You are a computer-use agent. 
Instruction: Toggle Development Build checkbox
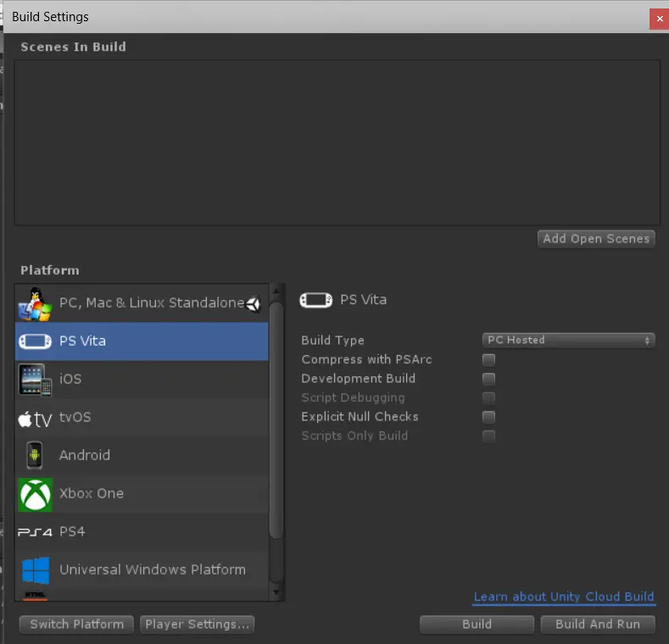coord(488,379)
